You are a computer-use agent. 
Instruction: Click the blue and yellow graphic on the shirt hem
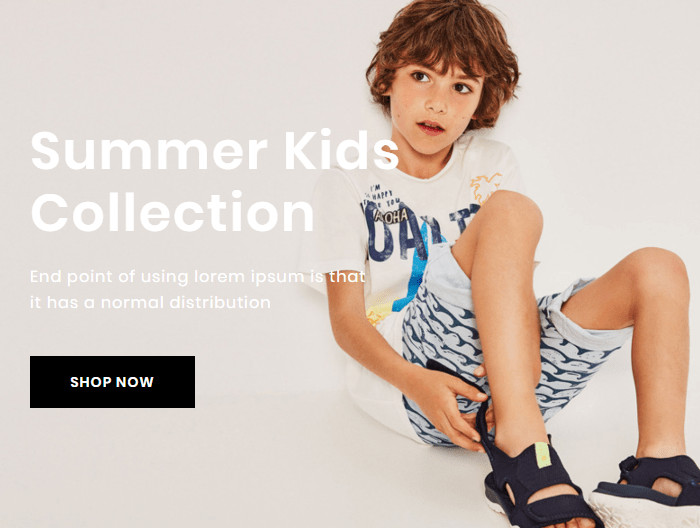[393, 303]
